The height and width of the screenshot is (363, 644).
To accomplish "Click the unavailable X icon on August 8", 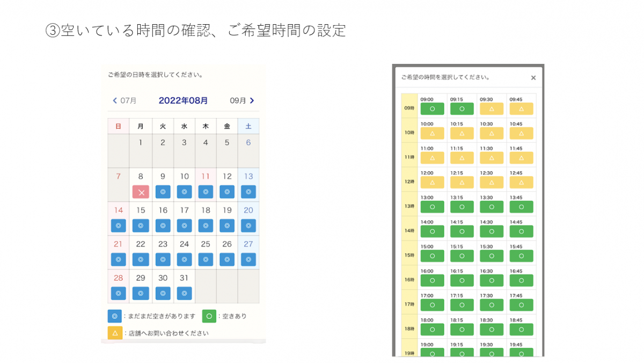I will [x=141, y=192].
